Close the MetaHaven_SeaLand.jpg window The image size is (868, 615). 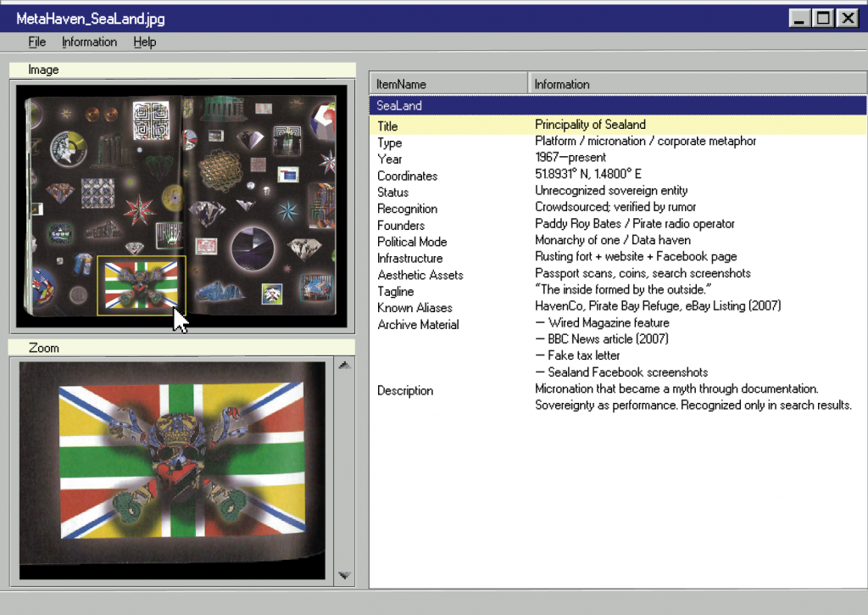click(x=846, y=18)
